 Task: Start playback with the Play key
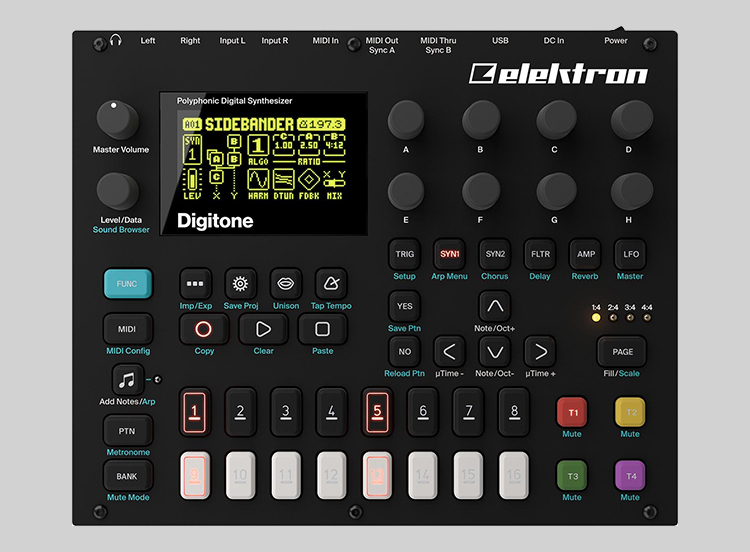coord(263,329)
